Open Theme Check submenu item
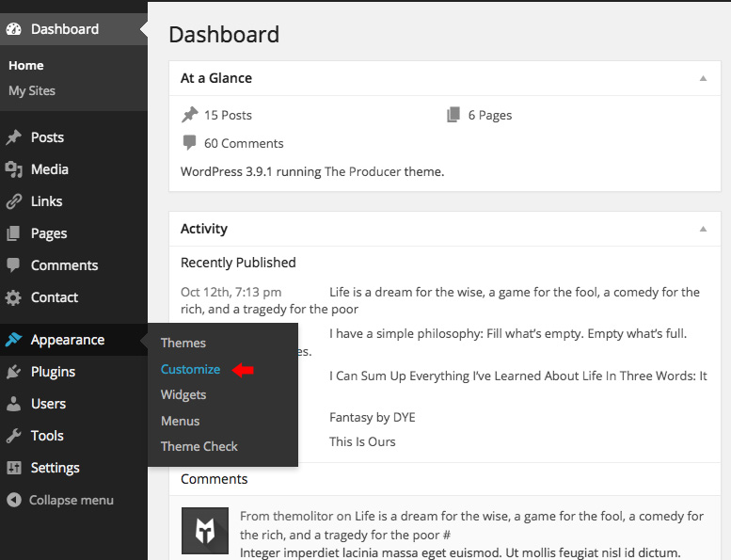Image resolution: width=731 pixels, height=560 pixels. [199, 446]
